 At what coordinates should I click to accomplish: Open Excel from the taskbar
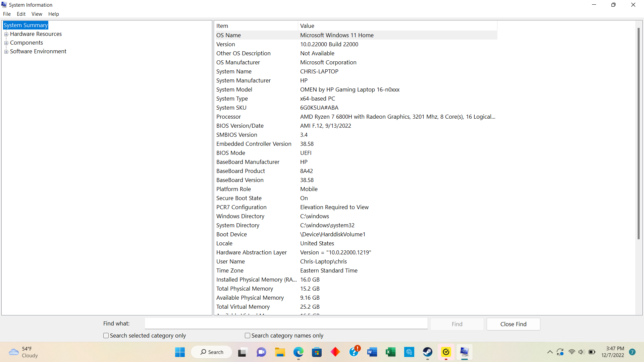tap(391, 352)
